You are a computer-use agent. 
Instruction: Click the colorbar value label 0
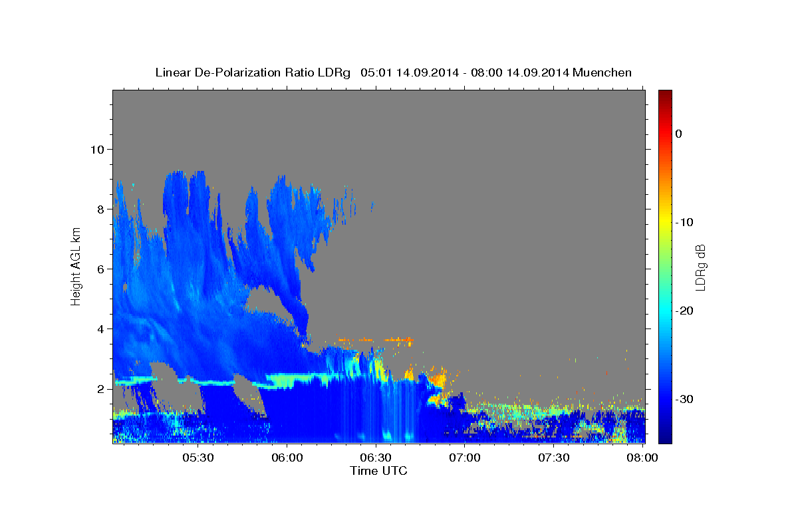[x=678, y=134]
